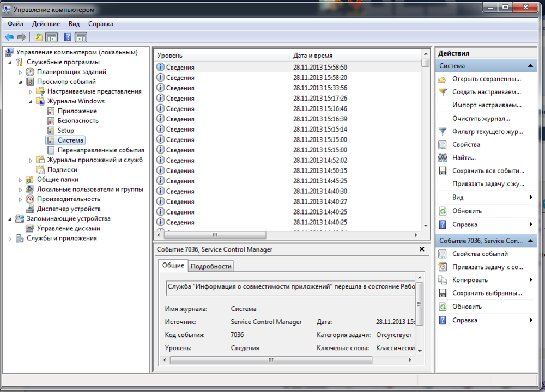The height and width of the screenshot is (392, 545).
Task: Select Запоминающие устройства tree item
Action: click(x=69, y=219)
